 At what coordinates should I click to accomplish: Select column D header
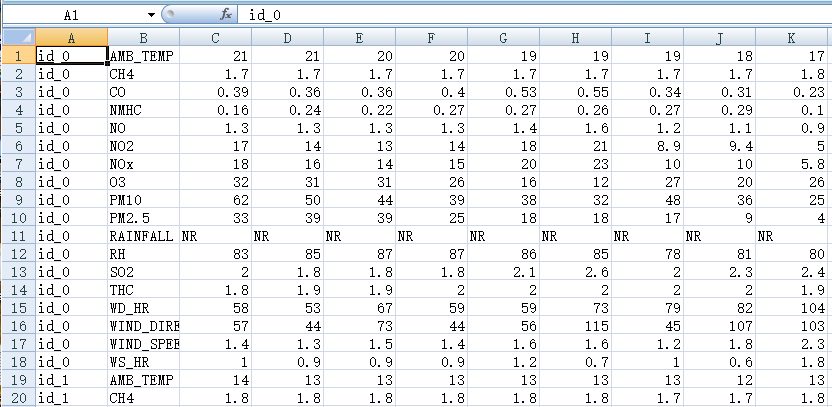288,37
